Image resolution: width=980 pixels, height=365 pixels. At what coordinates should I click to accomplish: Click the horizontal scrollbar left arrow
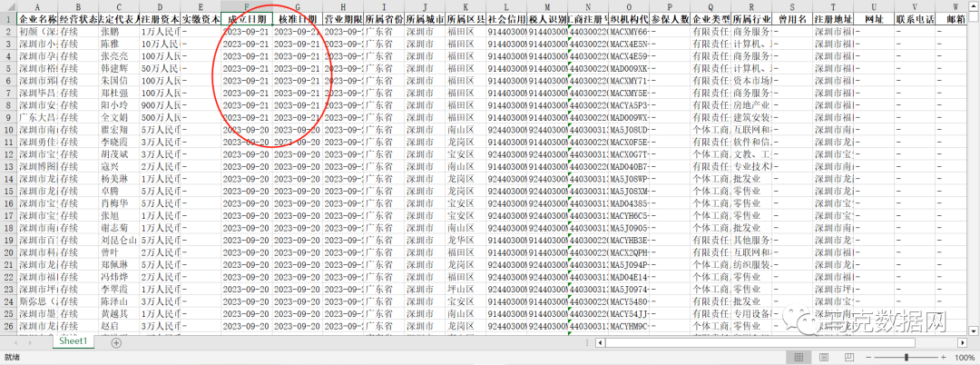point(598,342)
